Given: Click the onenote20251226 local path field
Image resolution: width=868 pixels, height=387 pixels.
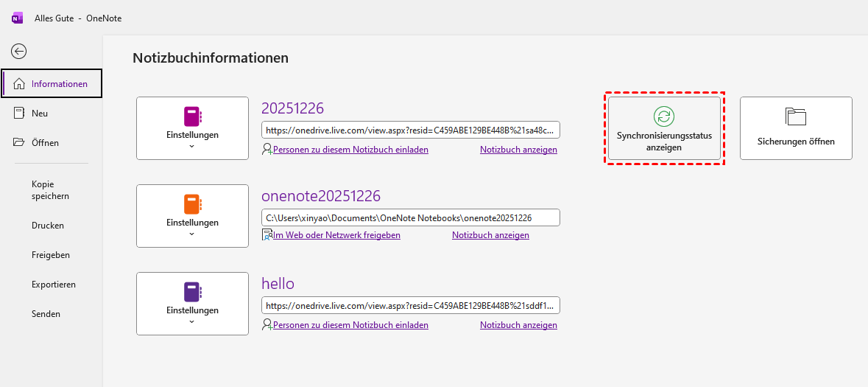Looking at the screenshot, I should pos(410,217).
